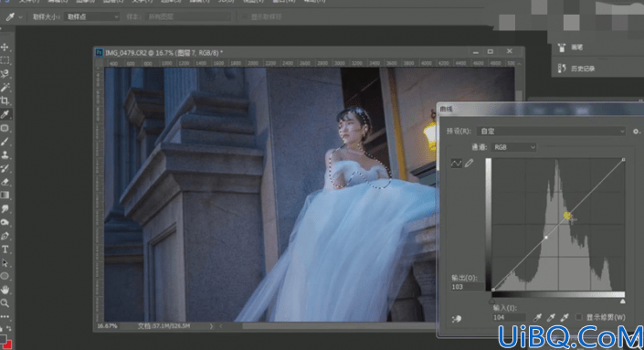Swap foreground and background colors
Viewport: 644px width, 350px height.
click(x=8, y=329)
